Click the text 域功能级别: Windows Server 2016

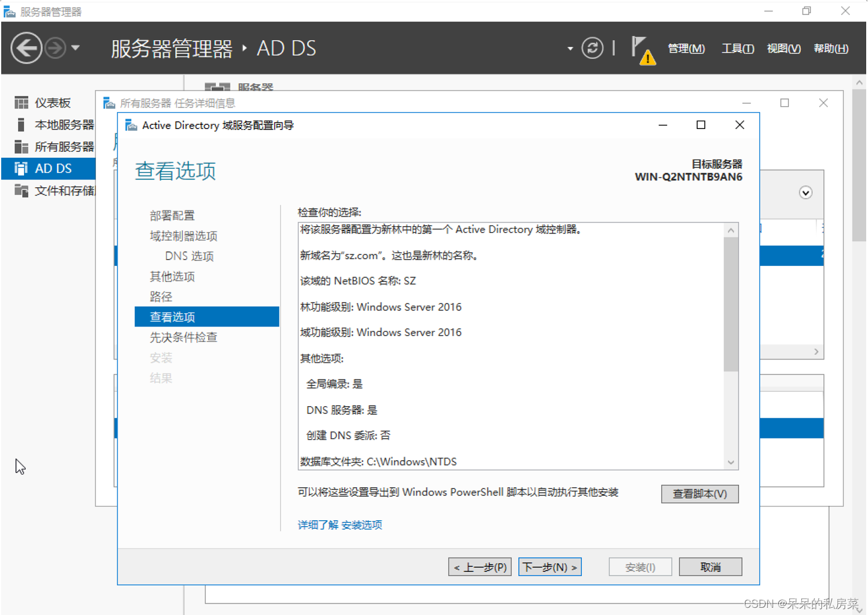click(381, 332)
